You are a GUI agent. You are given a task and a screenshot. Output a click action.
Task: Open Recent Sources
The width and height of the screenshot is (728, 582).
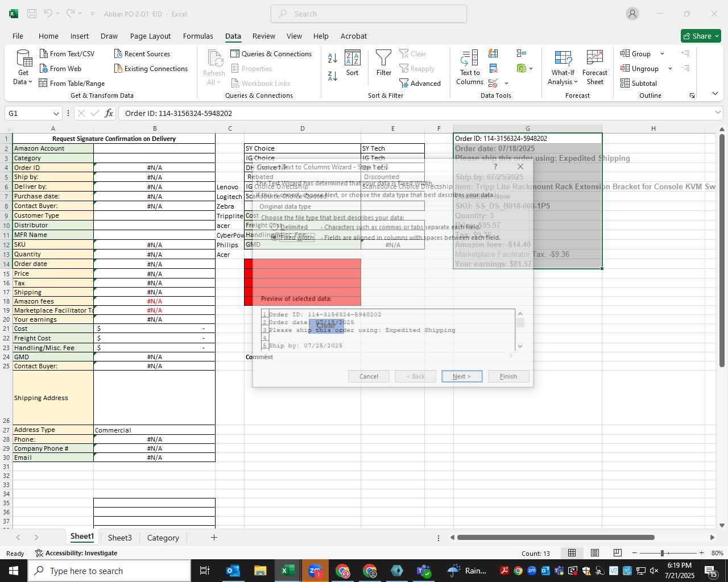pos(142,53)
